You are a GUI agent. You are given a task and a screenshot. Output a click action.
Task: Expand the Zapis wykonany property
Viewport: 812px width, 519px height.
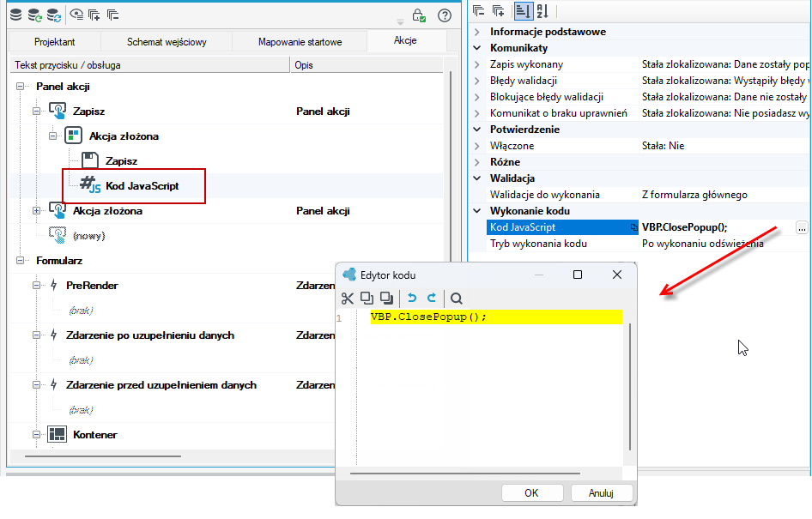pos(477,64)
